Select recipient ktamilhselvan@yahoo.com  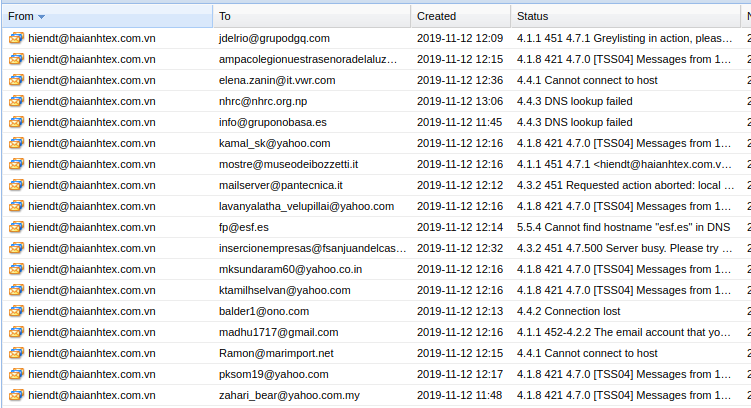coord(284,290)
